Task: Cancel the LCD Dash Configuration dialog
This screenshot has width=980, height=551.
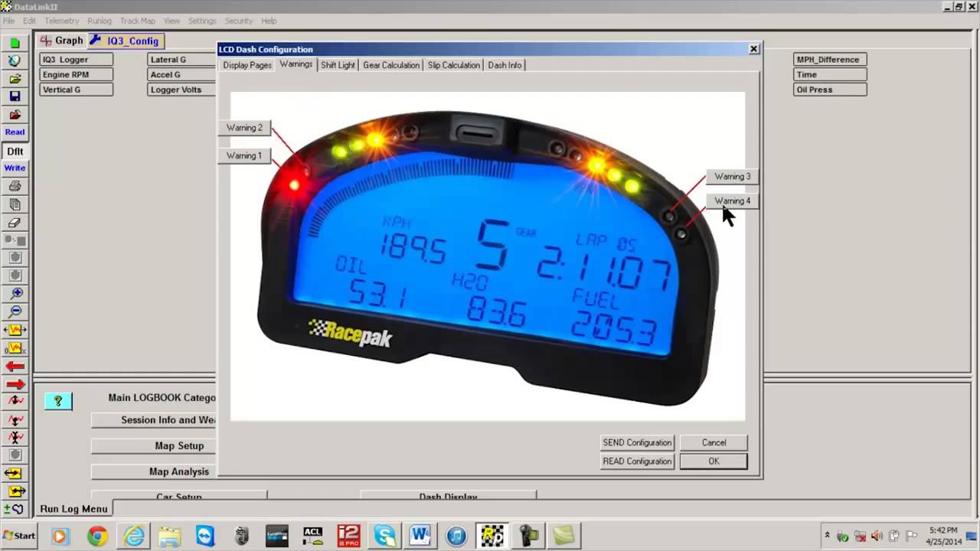Action: click(x=714, y=442)
